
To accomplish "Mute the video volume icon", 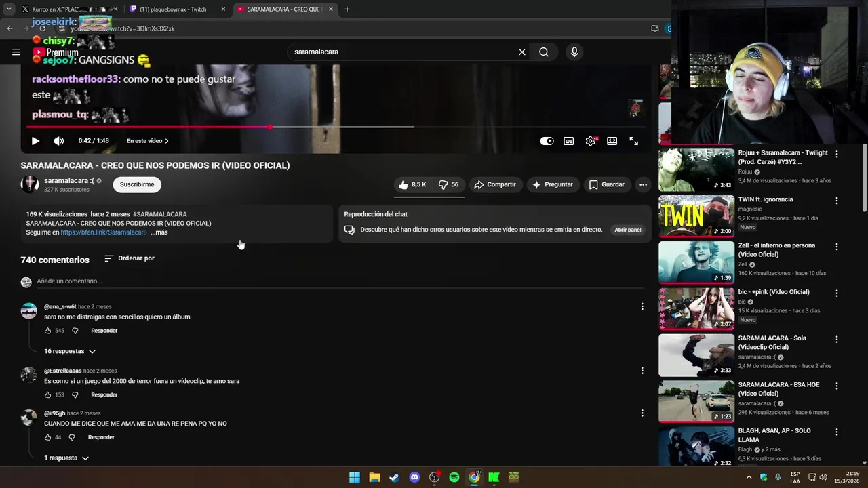I will point(59,141).
